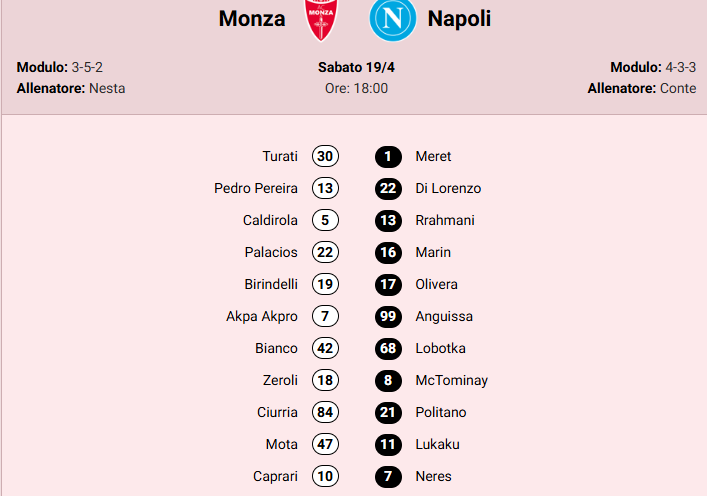Click Caprari's number 10 badge

tap(325, 476)
